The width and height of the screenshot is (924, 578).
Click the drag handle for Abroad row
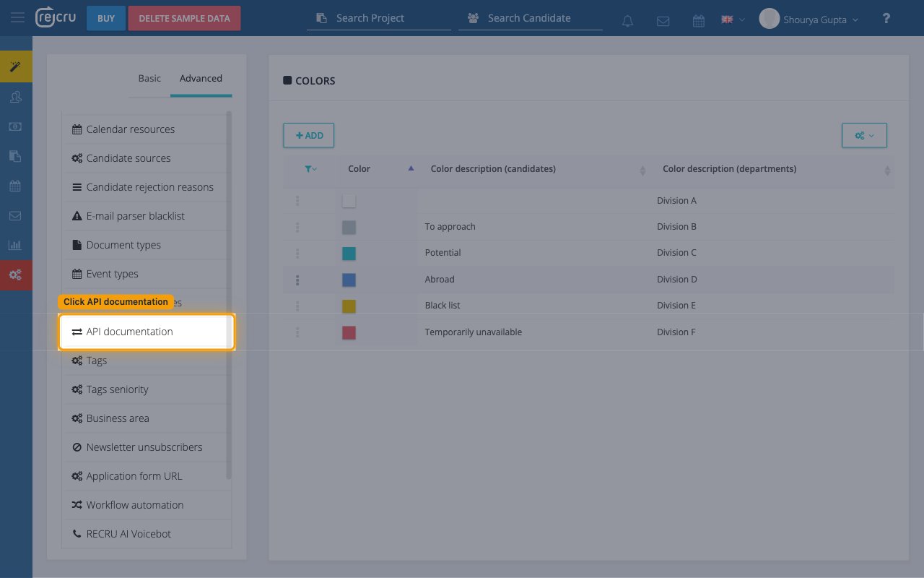(297, 280)
